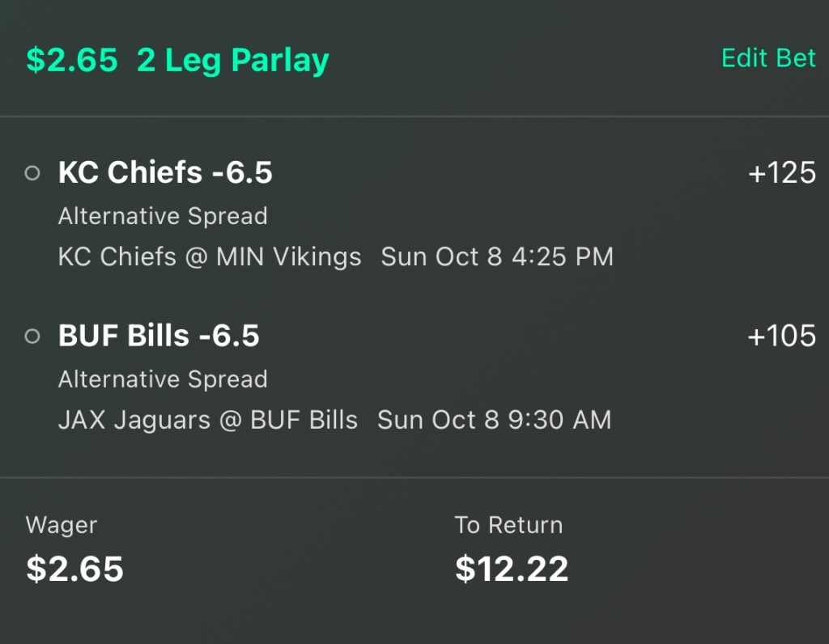This screenshot has height=644, width=829.
Task: Tap the Edit Bet link
Action: (x=768, y=58)
